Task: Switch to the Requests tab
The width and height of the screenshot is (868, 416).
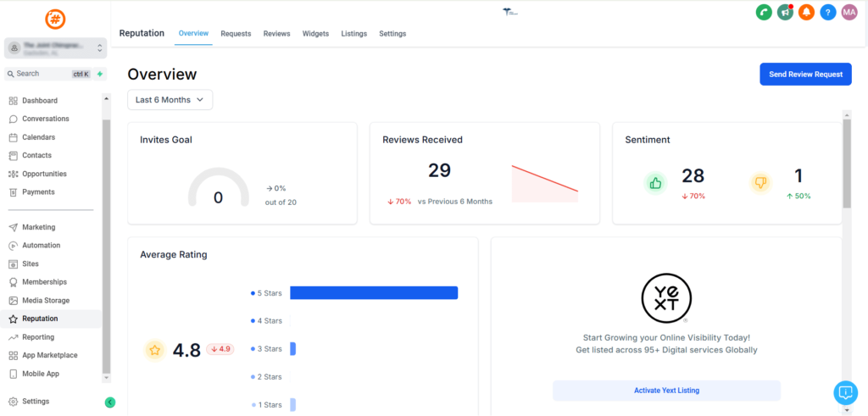Action: (236, 34)
